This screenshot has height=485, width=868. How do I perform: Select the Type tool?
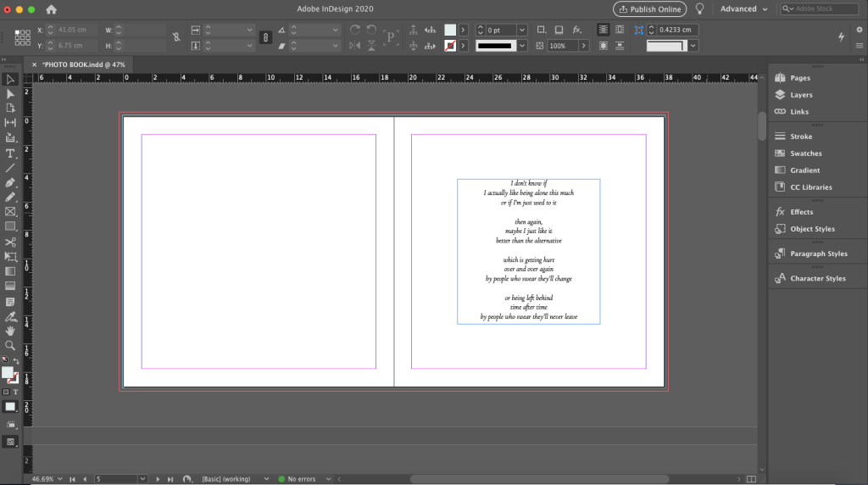(x=10, y=153)
